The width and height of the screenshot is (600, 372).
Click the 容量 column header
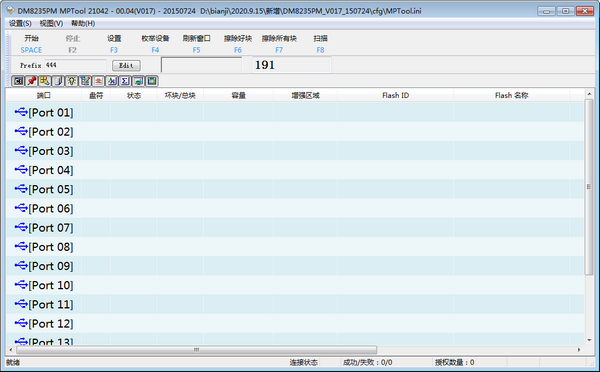[238, 95]
